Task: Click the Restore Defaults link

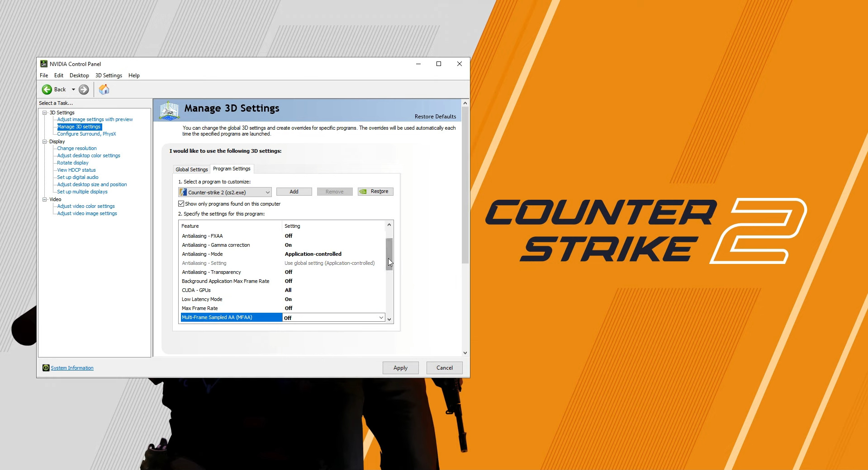Action: (435, 117)
